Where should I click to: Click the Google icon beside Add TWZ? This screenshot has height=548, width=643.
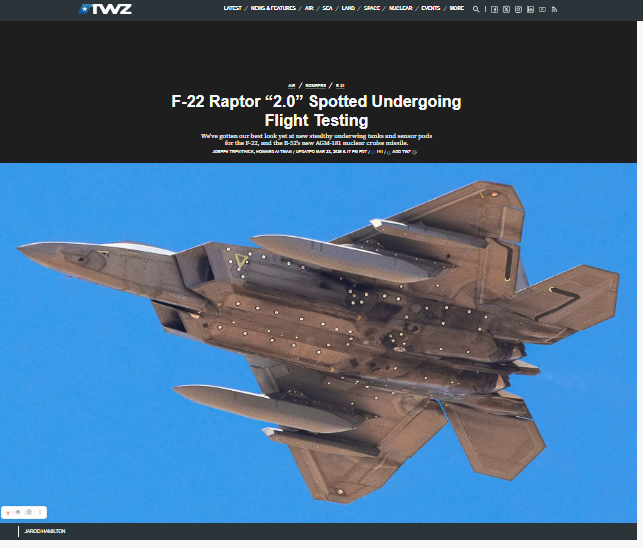(x=389, y=153)
